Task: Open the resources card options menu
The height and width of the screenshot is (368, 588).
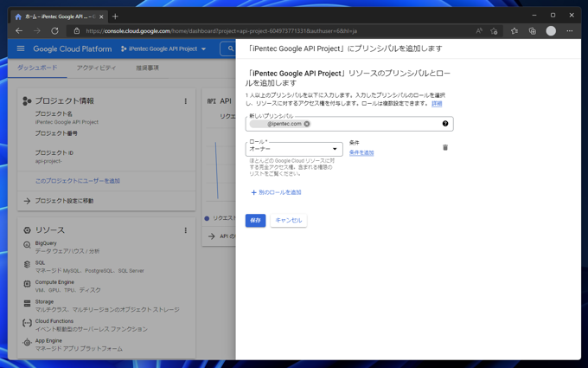Action: (186, 230)
